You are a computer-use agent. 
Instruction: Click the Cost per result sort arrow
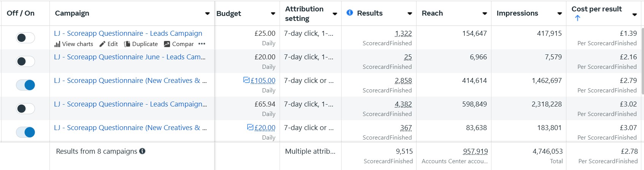[x=577, y=18]
